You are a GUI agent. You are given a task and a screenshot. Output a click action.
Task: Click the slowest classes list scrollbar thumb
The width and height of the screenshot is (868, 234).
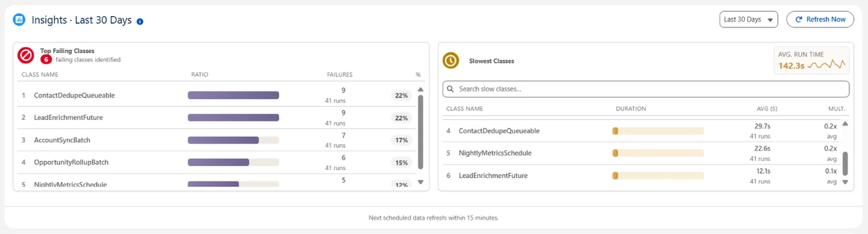point(844,164)
